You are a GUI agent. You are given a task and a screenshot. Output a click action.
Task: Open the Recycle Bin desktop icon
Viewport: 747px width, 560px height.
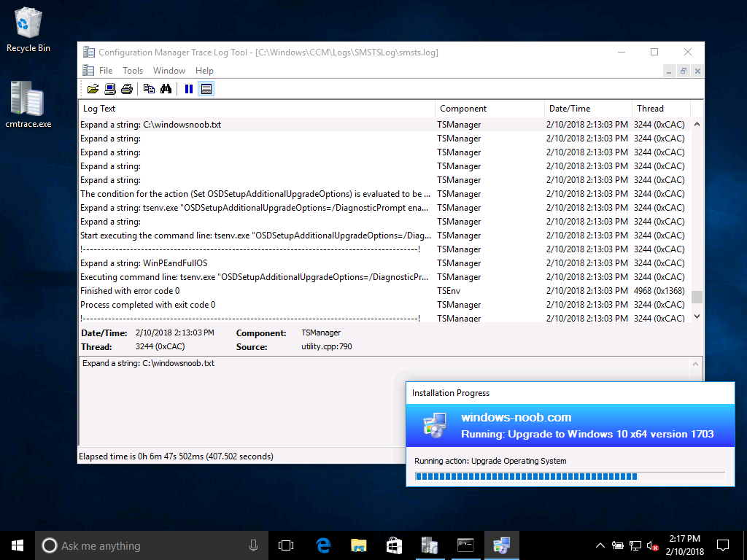click(28, 29)
